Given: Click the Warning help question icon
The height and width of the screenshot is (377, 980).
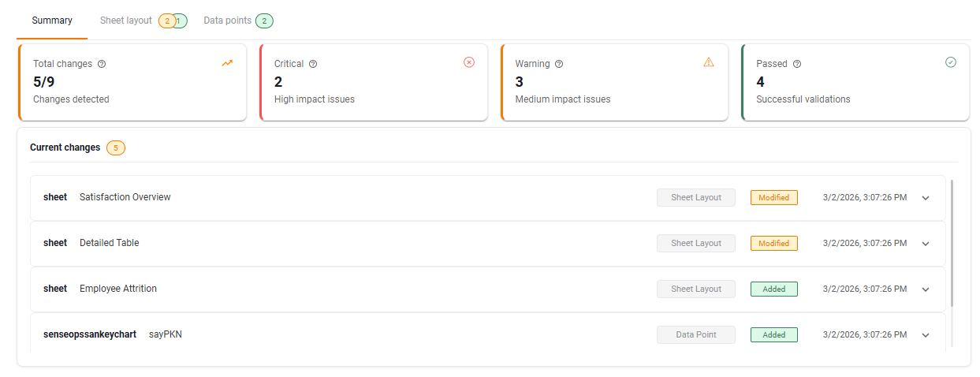Looking at the screenshot, I should [x=559, y=64].
